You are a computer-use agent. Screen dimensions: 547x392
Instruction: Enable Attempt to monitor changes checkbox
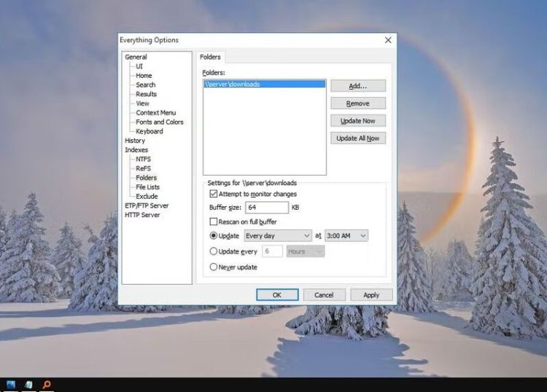click(x=214, y=195)
